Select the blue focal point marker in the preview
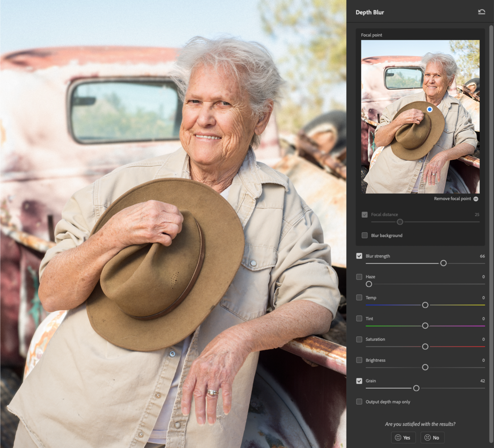Screen dimensions: 494x448 tap(429, 110)
